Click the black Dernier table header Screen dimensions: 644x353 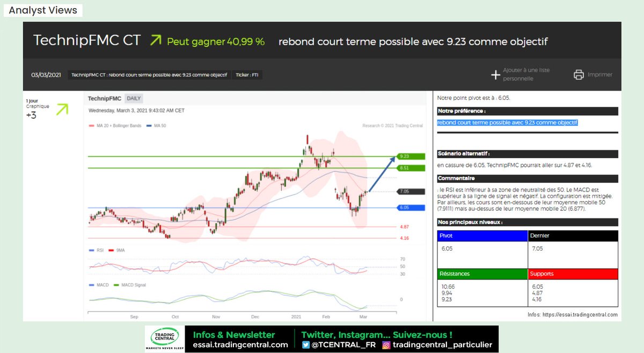[x=573, y=236]
